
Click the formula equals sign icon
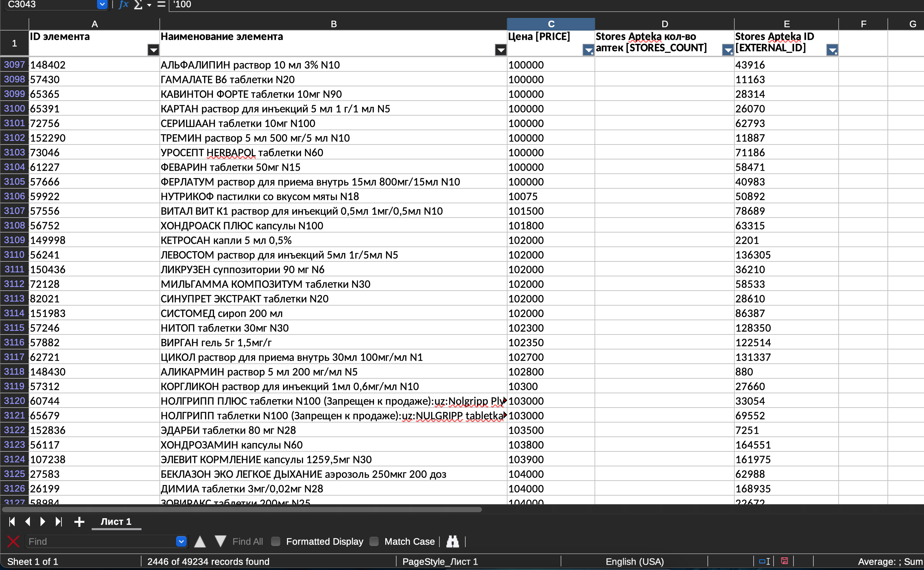[x=161, y=5]
